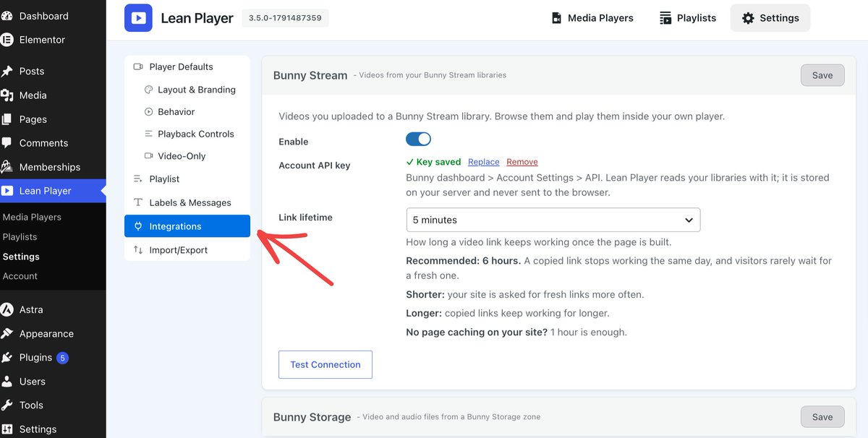Click the Users person icon

(7, 381)
